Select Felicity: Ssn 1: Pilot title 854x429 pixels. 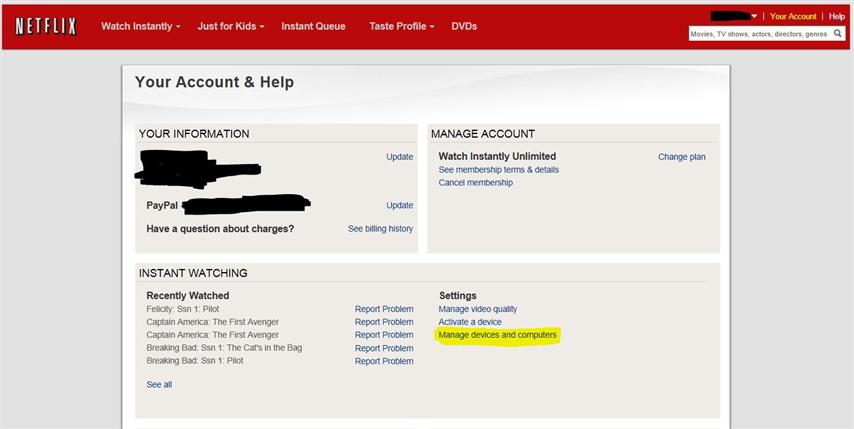pyautogui.click(x=182, y=309)
